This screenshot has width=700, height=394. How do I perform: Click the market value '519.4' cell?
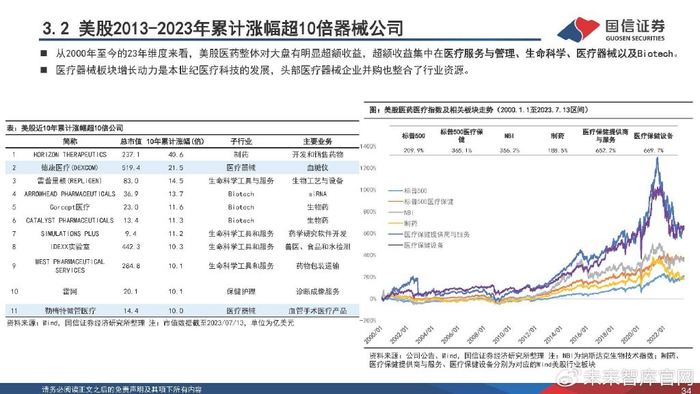[130, 168]
